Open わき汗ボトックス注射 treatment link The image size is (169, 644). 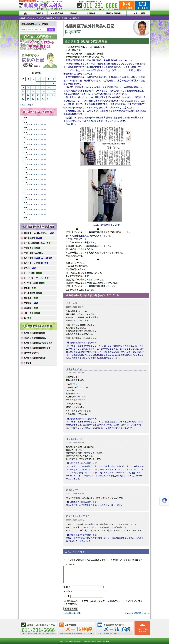36,263
